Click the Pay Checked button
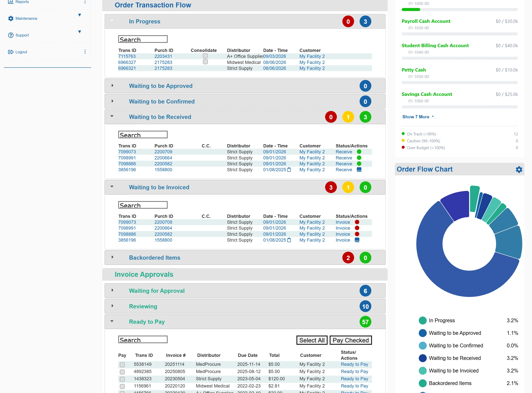Viewport: 532px width, 393px height. (351, 340)
